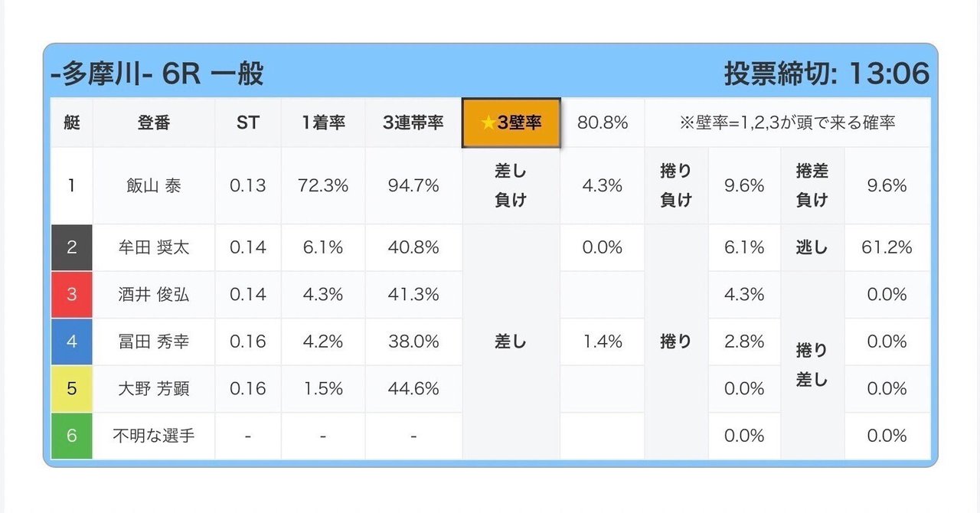This screenshot has height=513, width=980.
Task: Select the red boat 3 color cell
Action: coord(72,295)
